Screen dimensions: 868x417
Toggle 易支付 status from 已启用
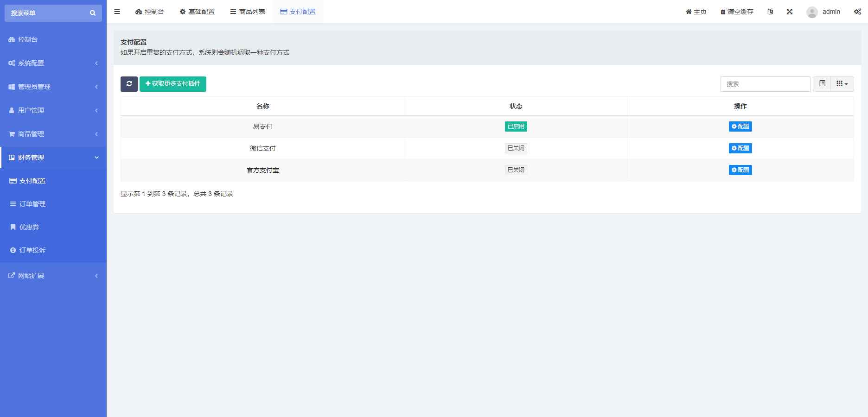516,126
